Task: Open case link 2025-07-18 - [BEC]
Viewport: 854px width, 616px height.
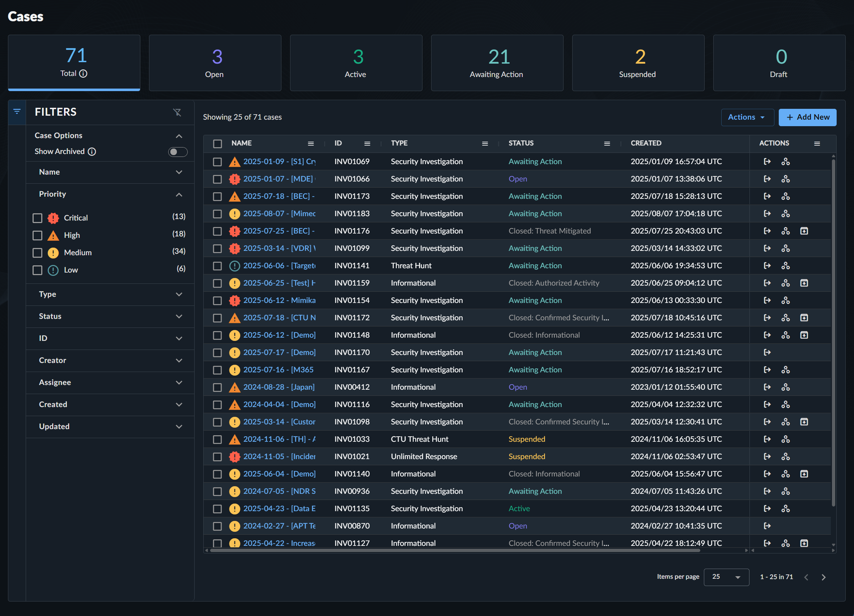Action: click(x=279, y=196)
